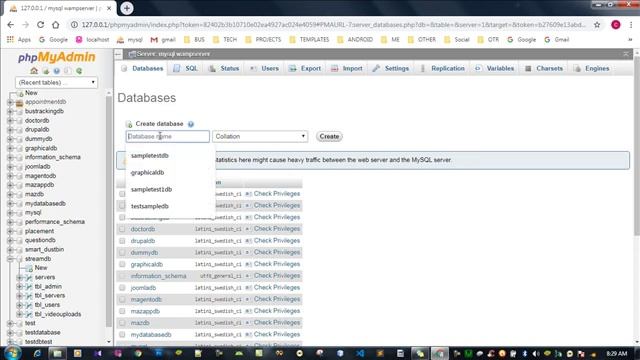The height and width of the screenshot is (360, 640).
Task: Open the ANDROID bookmark folder
Action: pyautogui.click(x=355, y=40)
